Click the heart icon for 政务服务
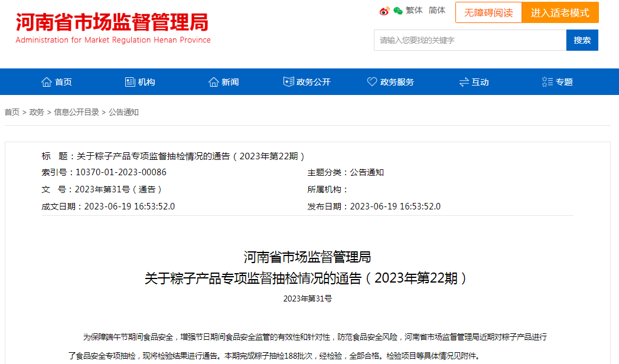The height and width of the screenshot is (364, 619). (372, 82)
